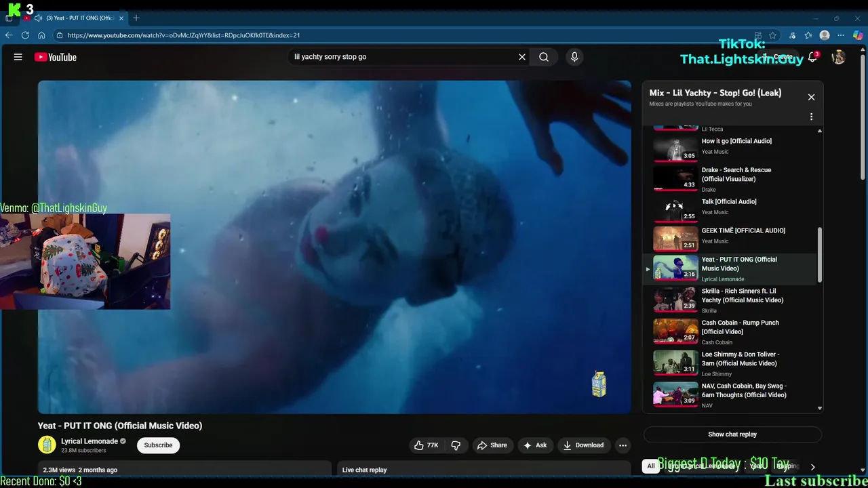Mute the tab via its speaker icon
The image size is (868, 488).
coord(38,18)
